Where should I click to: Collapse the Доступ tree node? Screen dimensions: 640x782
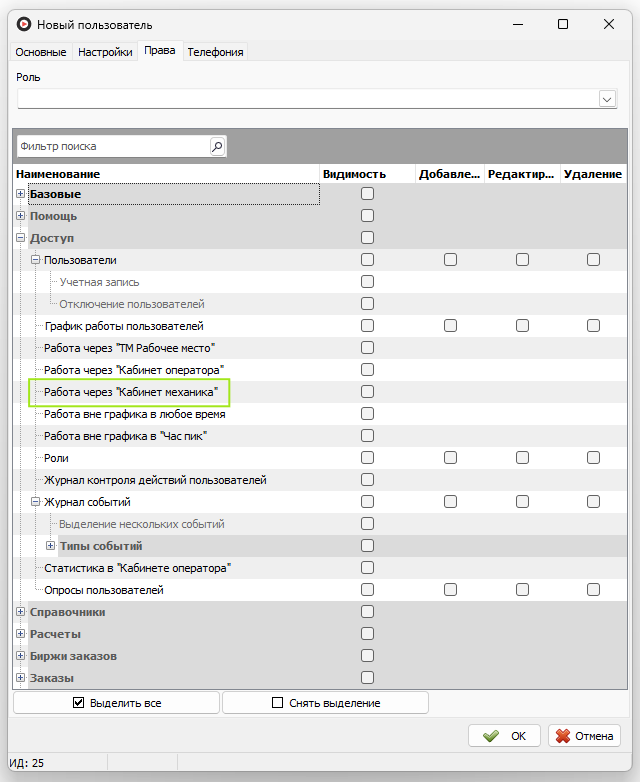(20, 238)
